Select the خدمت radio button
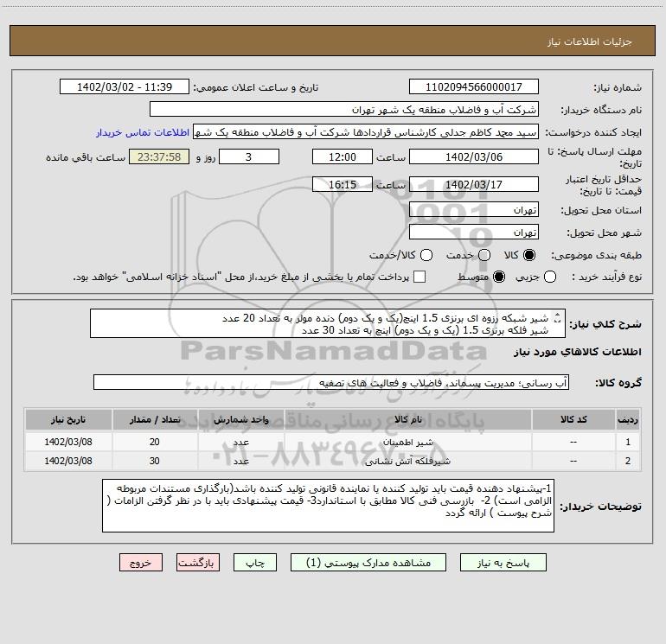The height and width of the screenshot is (644, 666). 484,255
